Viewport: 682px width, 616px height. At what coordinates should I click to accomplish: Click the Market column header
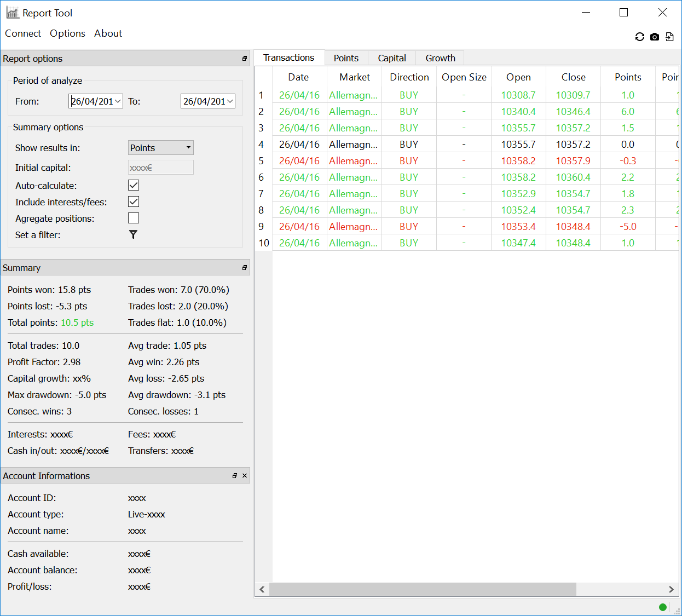pyautogui.click(x=355, y=77)
